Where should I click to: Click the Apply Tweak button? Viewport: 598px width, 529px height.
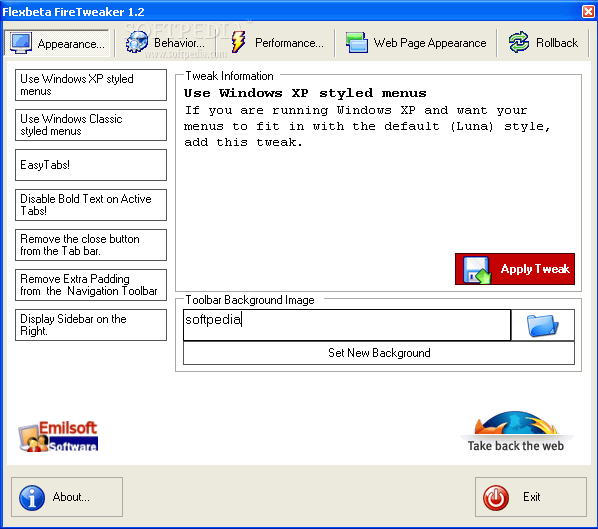tap(515, 269)
